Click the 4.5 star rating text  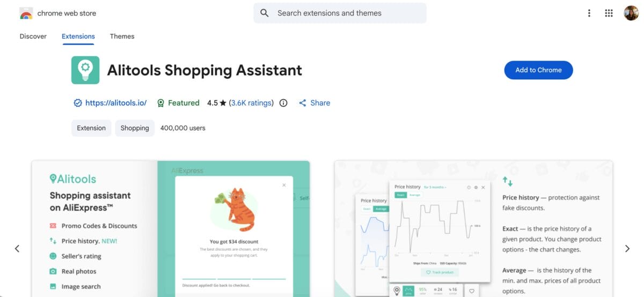(217, 103)
